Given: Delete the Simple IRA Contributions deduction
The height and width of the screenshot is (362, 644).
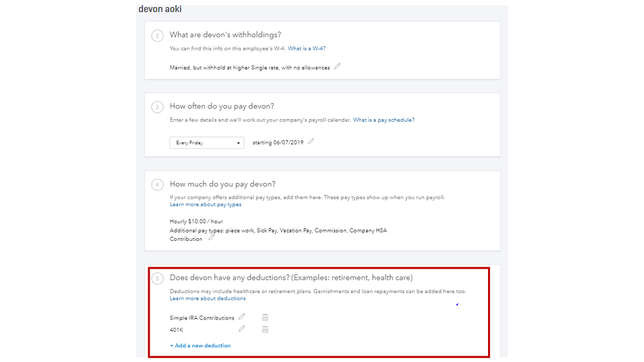Looking at the screenshot, I should tap(265, 318).
